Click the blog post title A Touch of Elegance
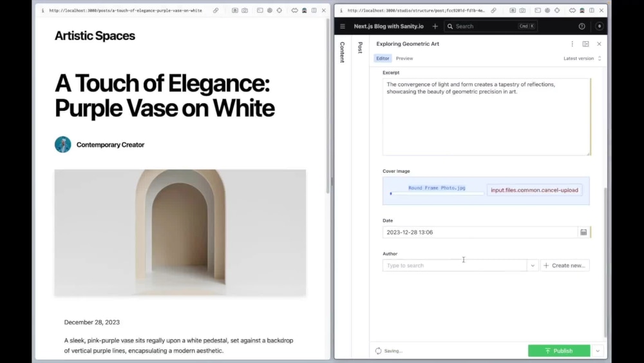 coord(165,96)
